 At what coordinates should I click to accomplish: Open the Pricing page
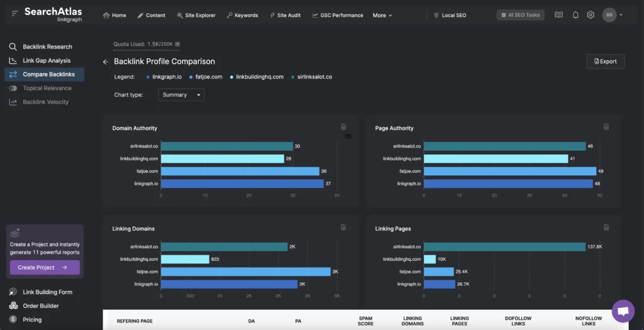coord(32,320)
